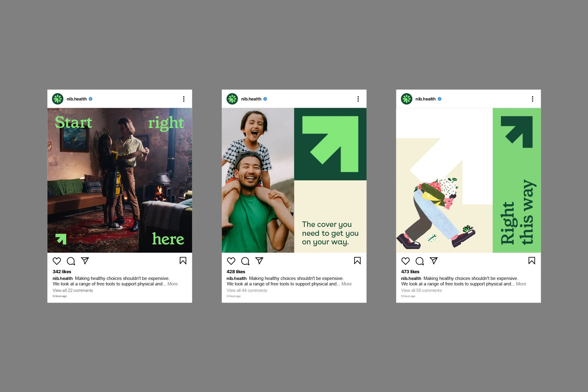The width and height of the screenshot is (588, 392).
Task: Click '5 Hours ago' timestamp on 473 likes post
Action: 408,296
